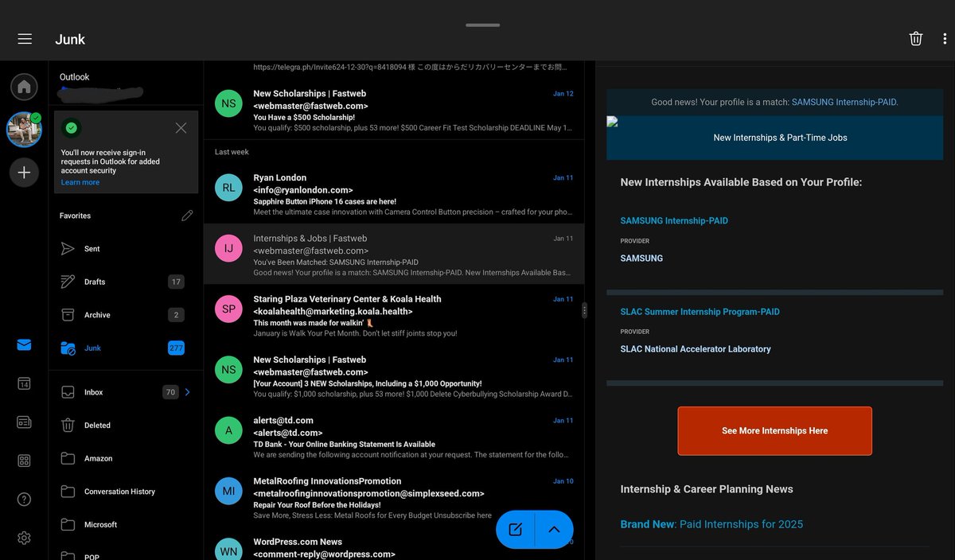Open the Help question mark icon

(x=24, y=500)
